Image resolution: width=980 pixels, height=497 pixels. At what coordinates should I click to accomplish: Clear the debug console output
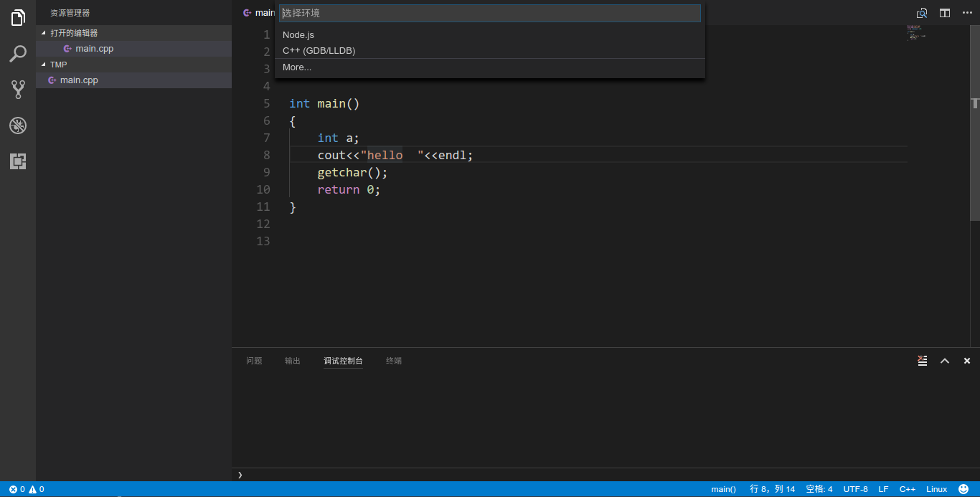(x=923, y=361)
